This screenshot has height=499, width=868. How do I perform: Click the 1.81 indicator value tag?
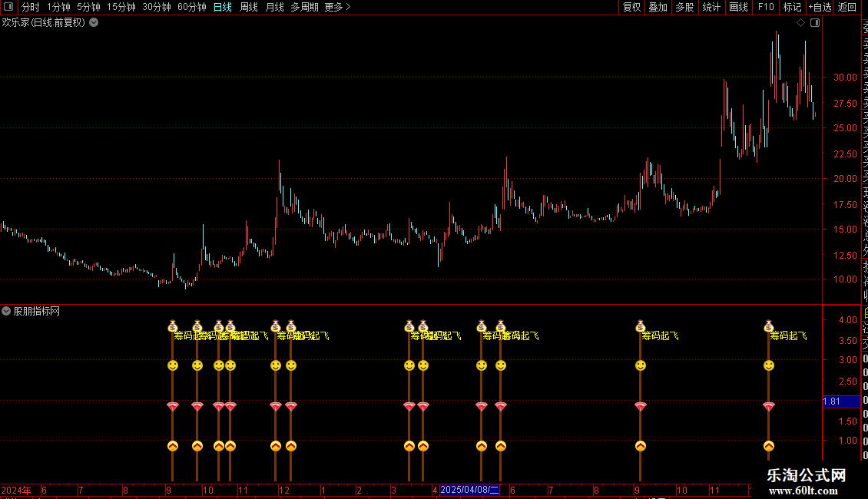point(840,402)
